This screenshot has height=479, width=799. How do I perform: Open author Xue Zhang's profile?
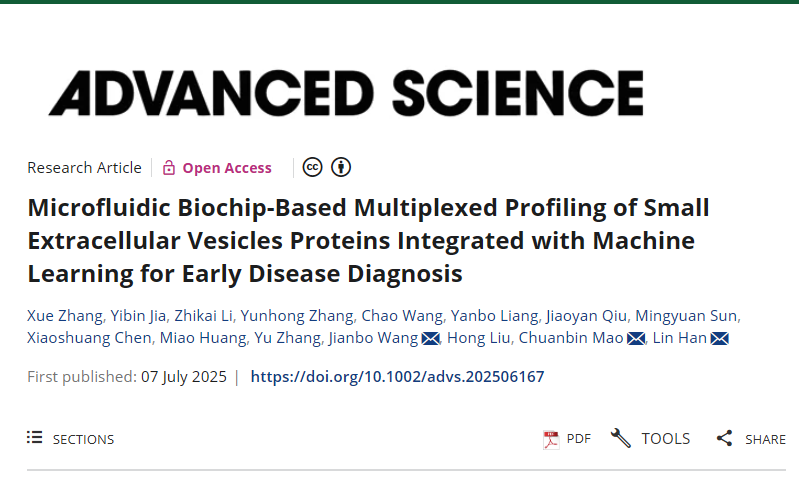click(65, 316)
